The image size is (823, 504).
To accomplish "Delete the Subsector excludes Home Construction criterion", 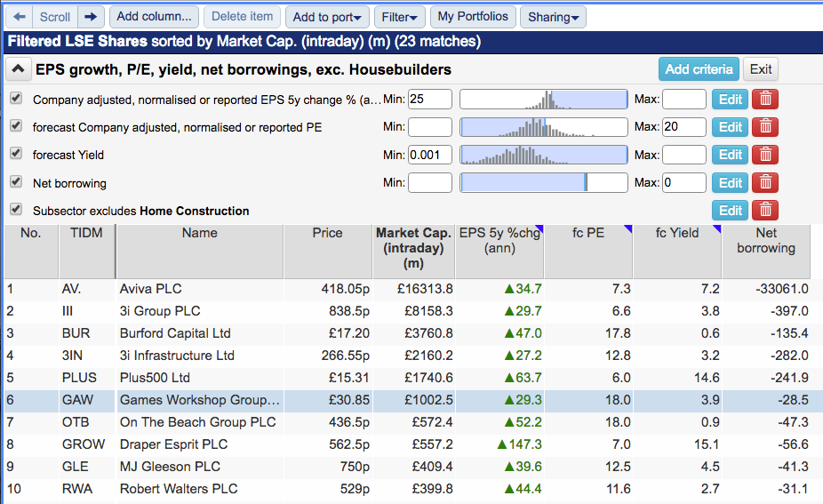I will click(x=765, y=211).
